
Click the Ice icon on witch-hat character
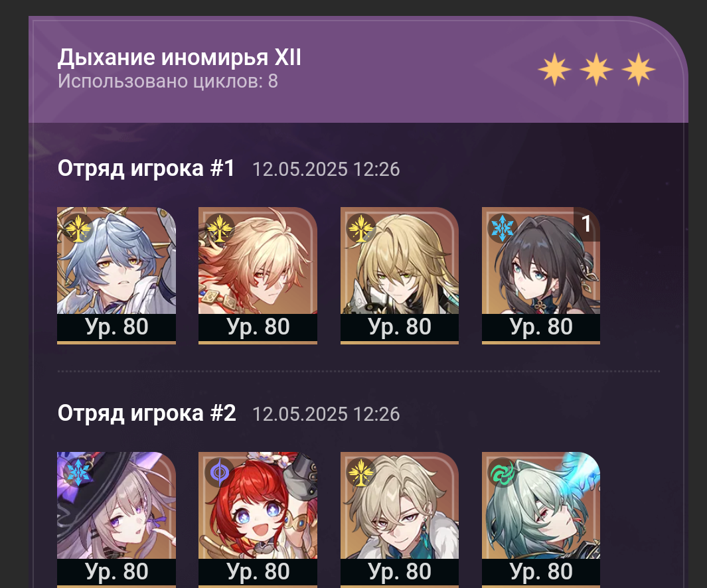(78, 473)
